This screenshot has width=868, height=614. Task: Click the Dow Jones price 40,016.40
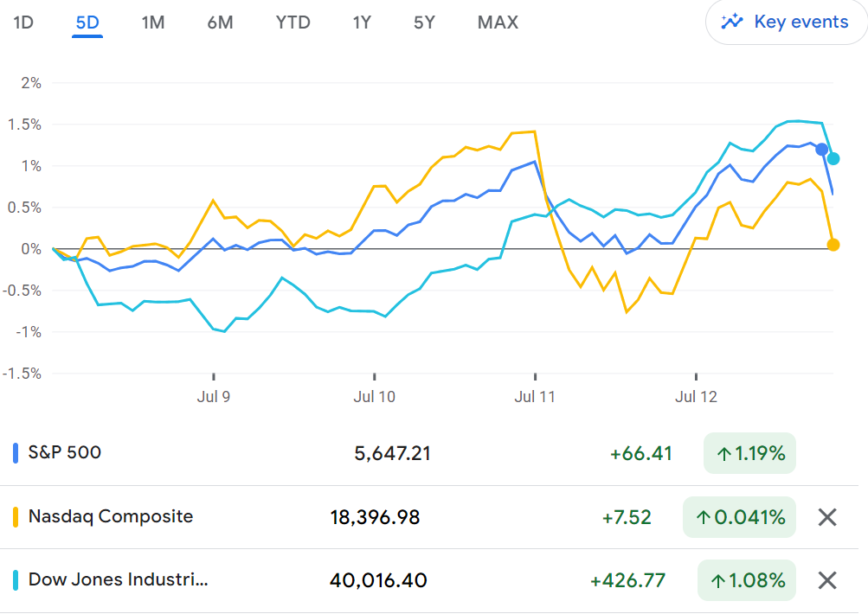point(378,580)
